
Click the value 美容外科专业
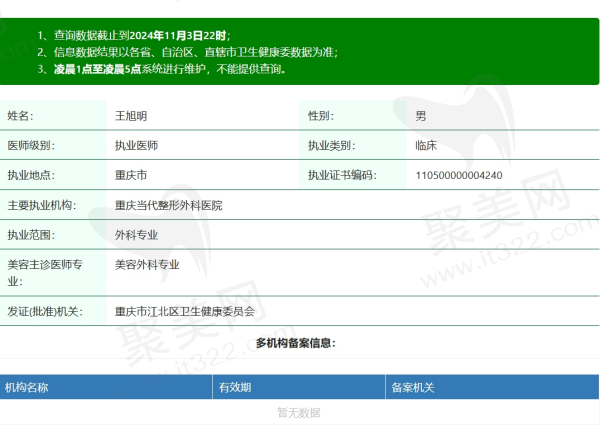[147, 264]
